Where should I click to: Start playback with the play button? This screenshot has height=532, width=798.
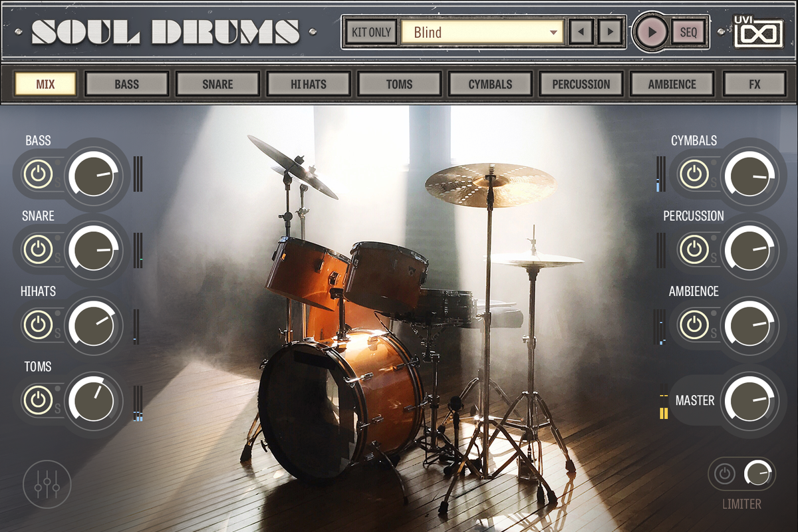coord(651,31)
